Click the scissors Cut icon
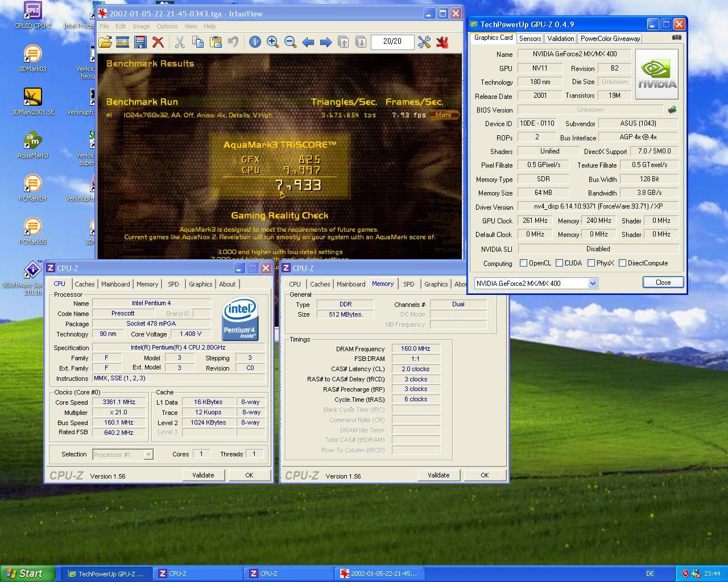The width and height of the screenshot is (728, 582). coord(180,41)
